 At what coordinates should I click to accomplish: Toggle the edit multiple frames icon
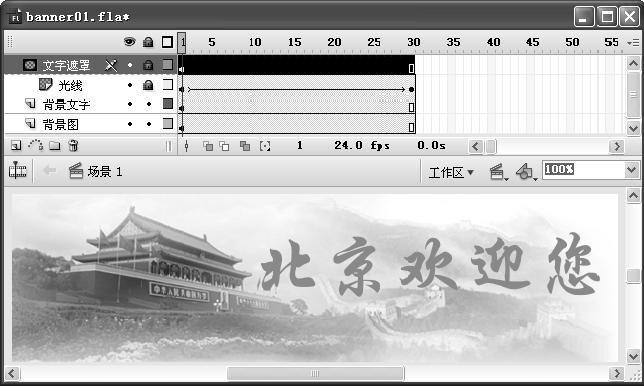tap(245, 146)
